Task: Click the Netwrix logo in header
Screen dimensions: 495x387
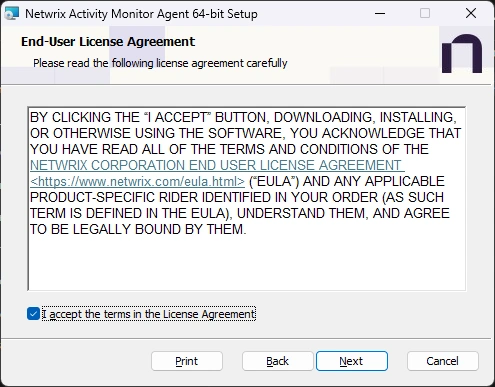Action: [462, 53]
